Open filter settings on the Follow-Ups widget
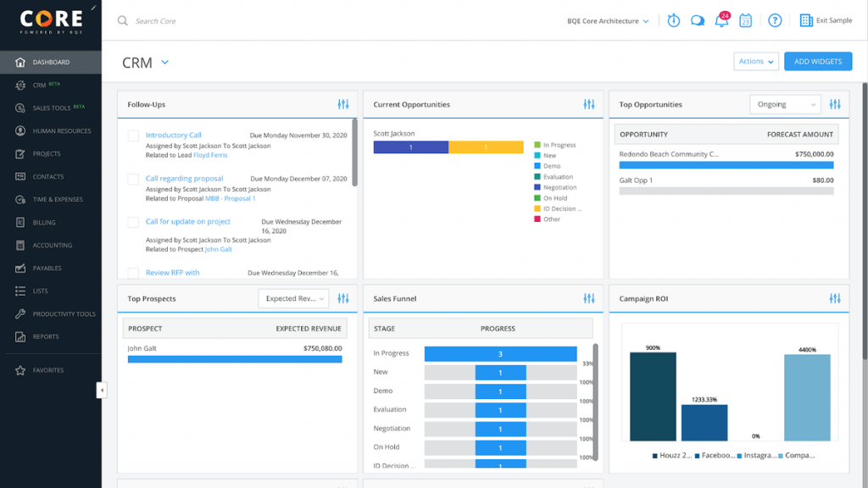The height and width of the screenshot is (488, 868). pos(343,103)
